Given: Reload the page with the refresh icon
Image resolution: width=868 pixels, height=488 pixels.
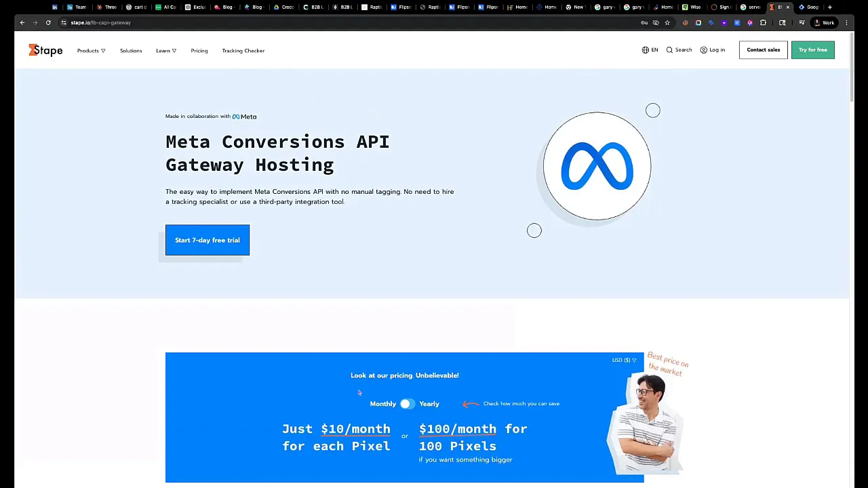Looking at the screenshot, I should coord(47,22).
